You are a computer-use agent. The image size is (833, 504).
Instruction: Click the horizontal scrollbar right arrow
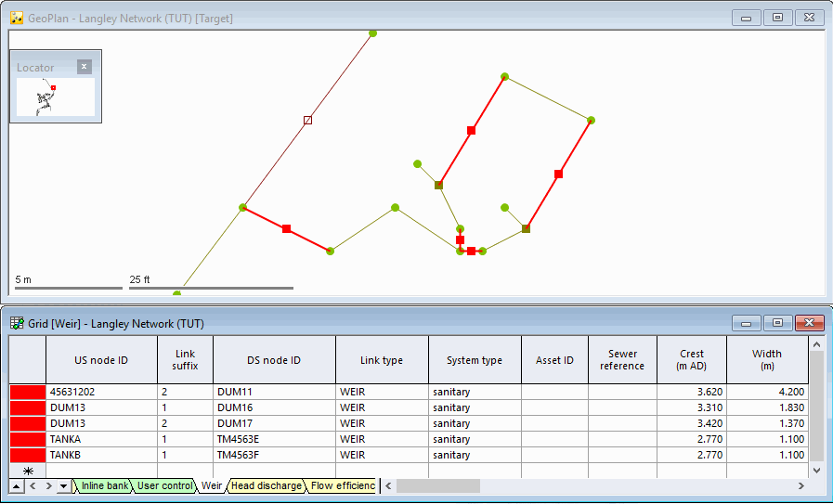[x=801, y=486]
